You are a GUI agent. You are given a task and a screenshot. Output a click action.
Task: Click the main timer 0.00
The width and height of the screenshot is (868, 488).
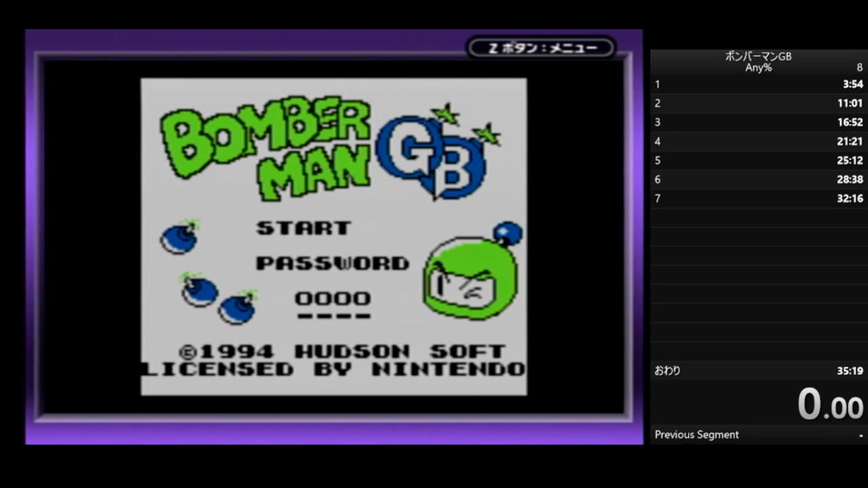(830, 404)
